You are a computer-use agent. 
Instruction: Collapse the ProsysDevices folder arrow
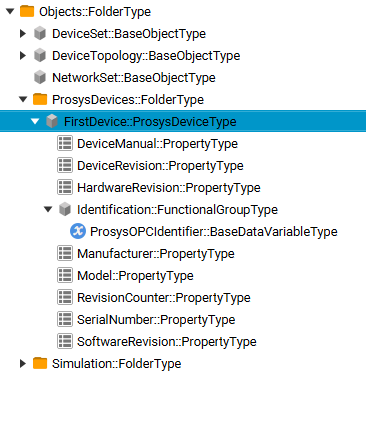pyautogui.click(x=23, y=100)
